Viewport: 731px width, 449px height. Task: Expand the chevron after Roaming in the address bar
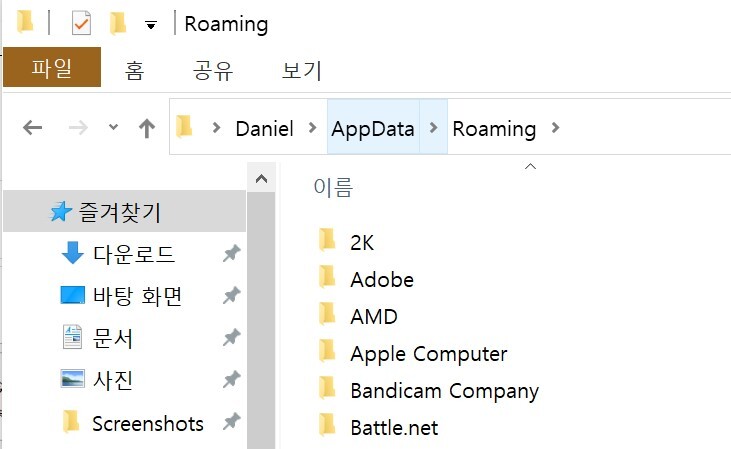pyautogui.click(x=555, y=127)
